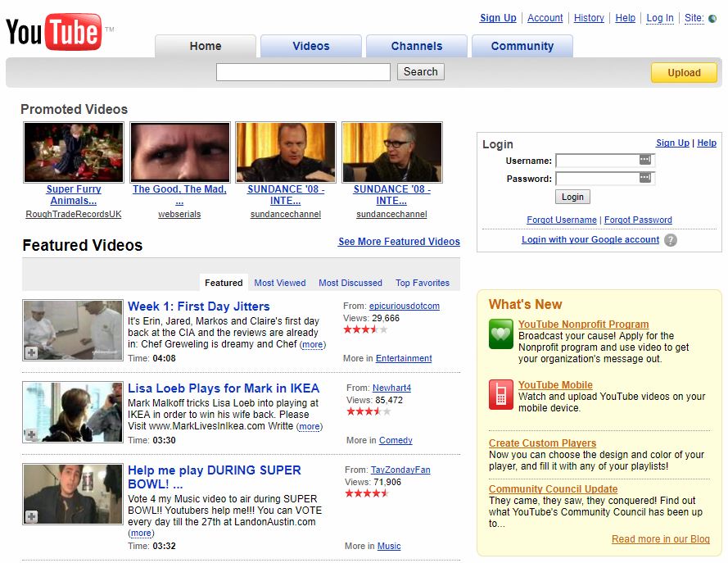
Task: Click the YouTube Mobile phone icon
Action: [x=500, y=394]
